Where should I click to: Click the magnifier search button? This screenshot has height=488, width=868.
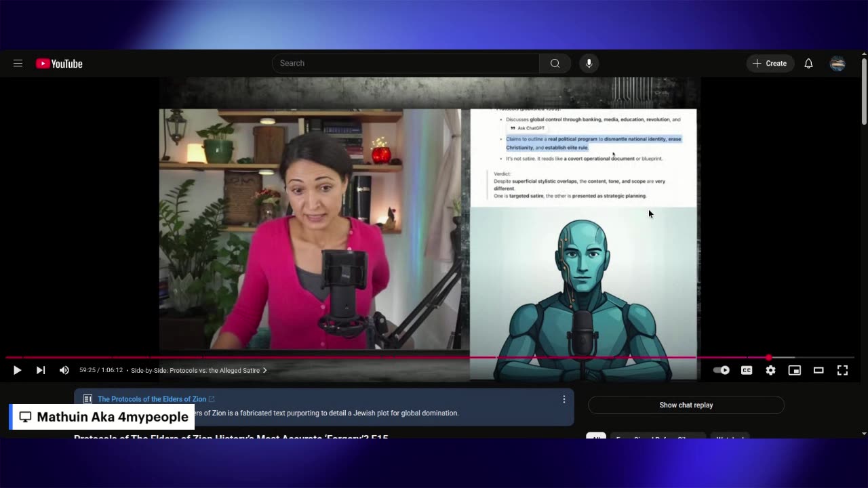555,63
